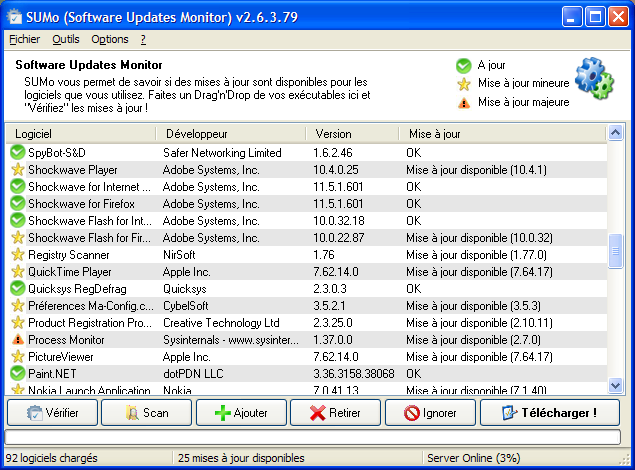Image resolution: width=635 pixels, height=470 pixels.
Task: Click the green check icon for Shockwave Flash for Int...
Action: tap(17, 220)
